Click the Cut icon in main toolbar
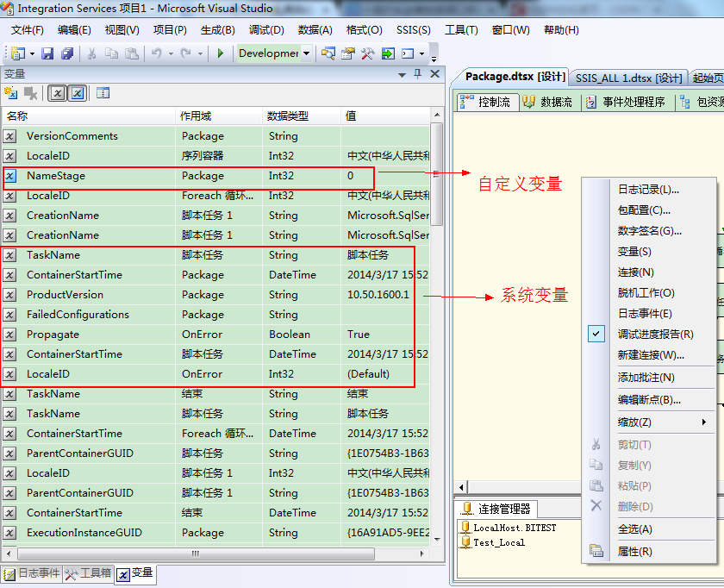Viewport: 724px width, 588px height. pyautogui.click(x=91, y=53)
